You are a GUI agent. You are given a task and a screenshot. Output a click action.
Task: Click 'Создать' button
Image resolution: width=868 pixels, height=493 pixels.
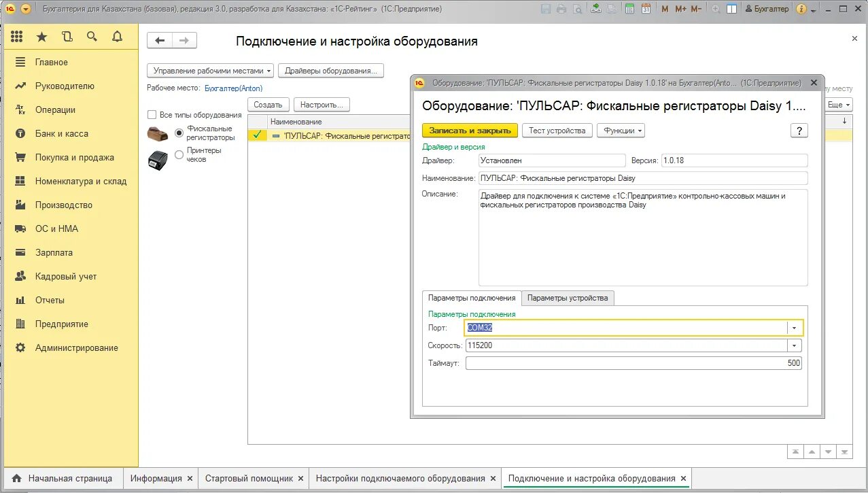[x=268, y=105]
